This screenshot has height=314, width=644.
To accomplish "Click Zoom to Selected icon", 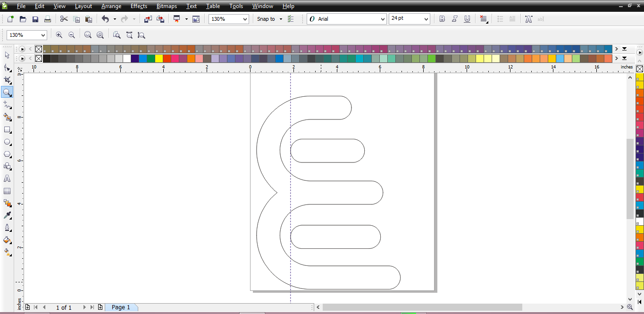I will click(x=88, y=35).
